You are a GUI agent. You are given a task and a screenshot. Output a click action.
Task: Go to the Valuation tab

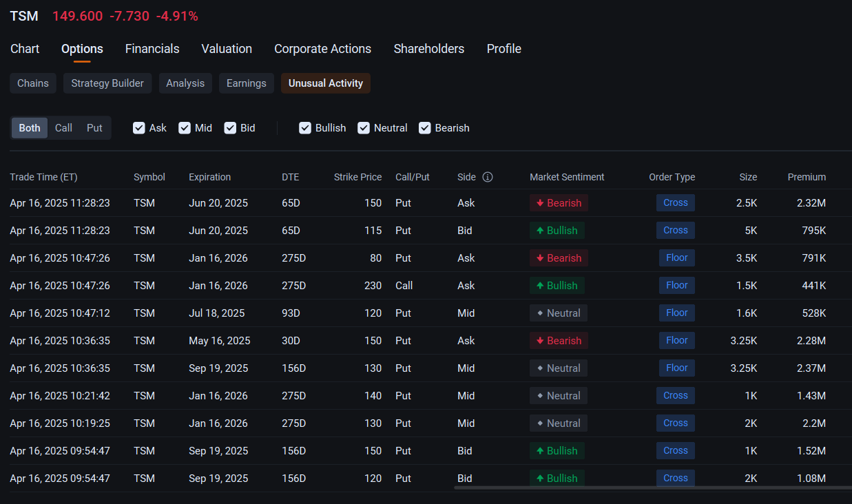click(x=227, y=49)
